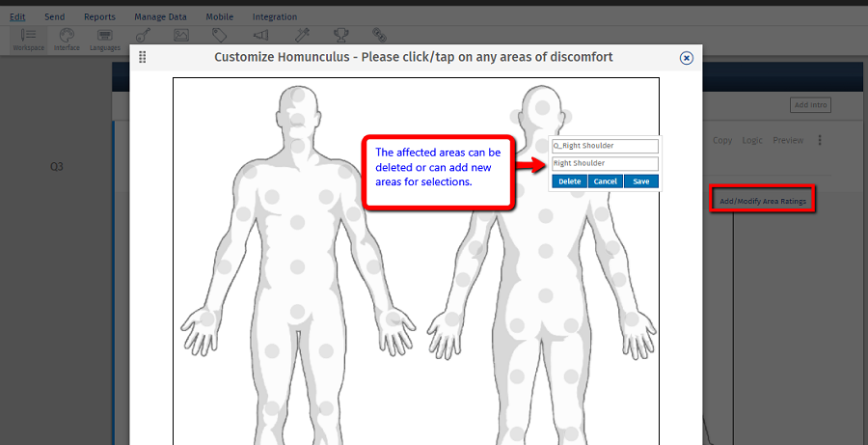Screen dimensions: 868x445
Task: Open the Edit menu
Action: click(x=17, y=16)
